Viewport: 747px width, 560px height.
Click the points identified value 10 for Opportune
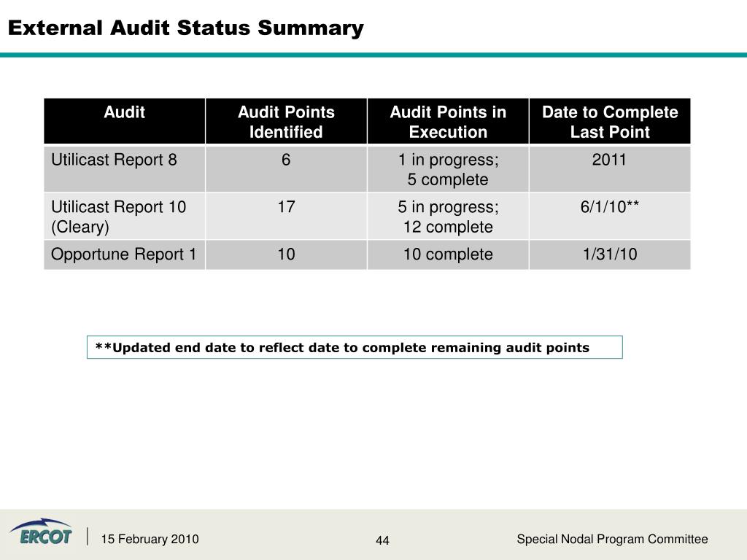coord(286,254)
